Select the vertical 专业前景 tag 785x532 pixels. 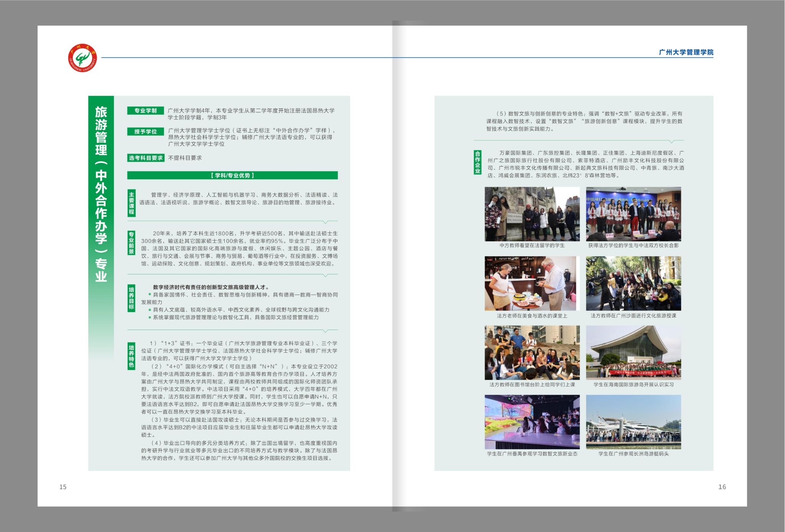[x=131, y=243]
